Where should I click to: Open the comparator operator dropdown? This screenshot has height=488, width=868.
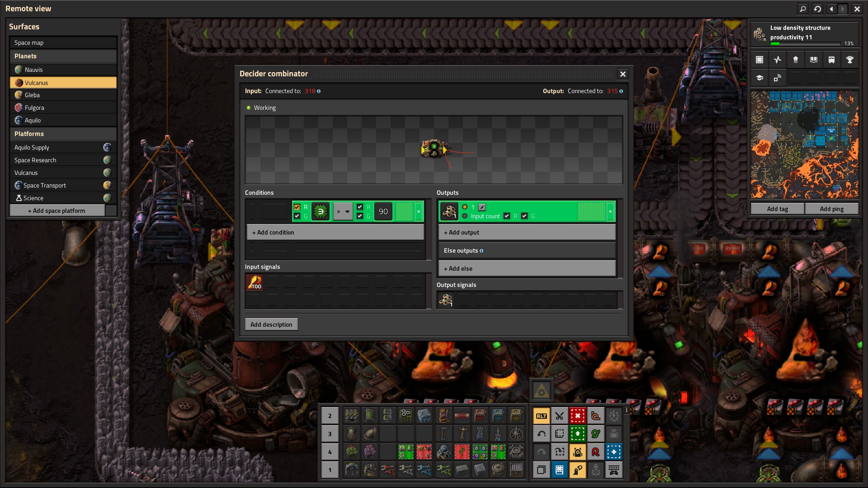343,211
